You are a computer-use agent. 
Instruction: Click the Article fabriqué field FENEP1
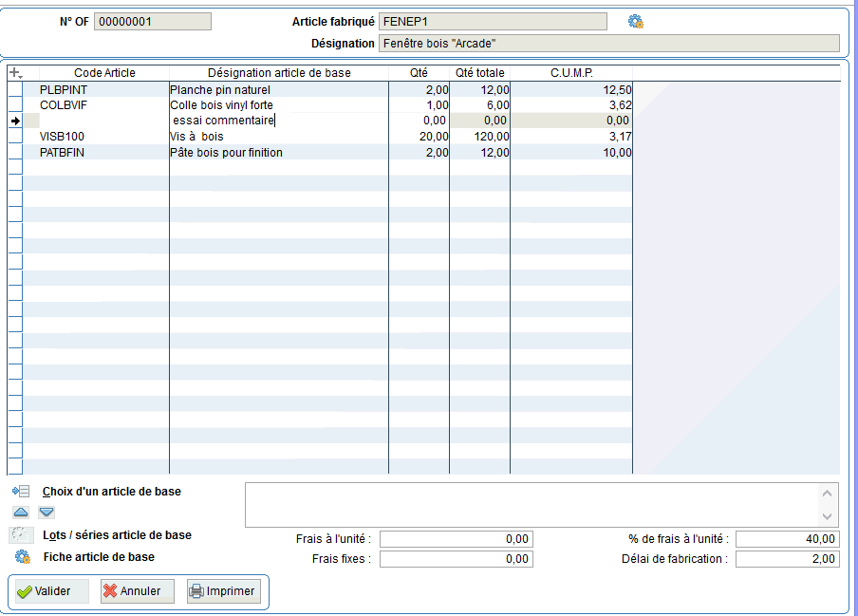point(493,22)
